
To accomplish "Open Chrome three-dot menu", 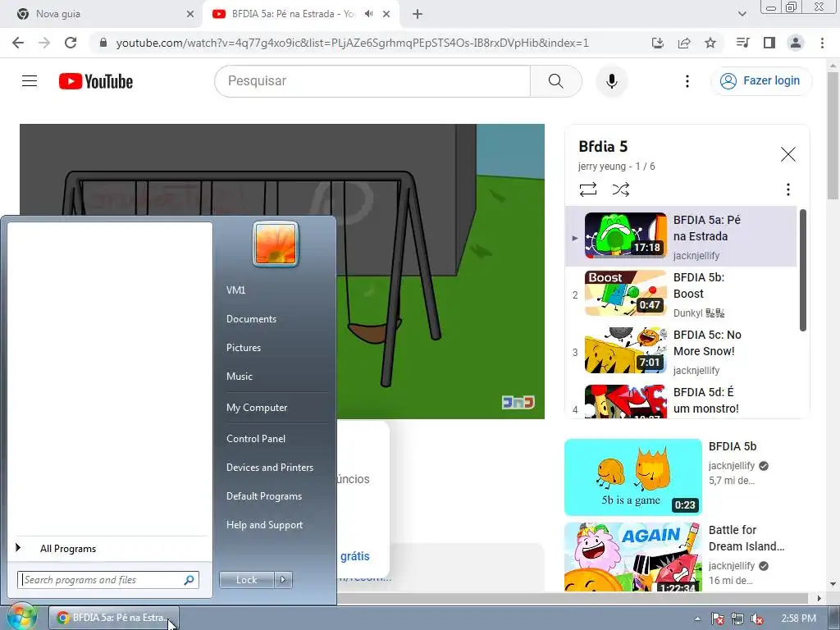I will point(822,43).
